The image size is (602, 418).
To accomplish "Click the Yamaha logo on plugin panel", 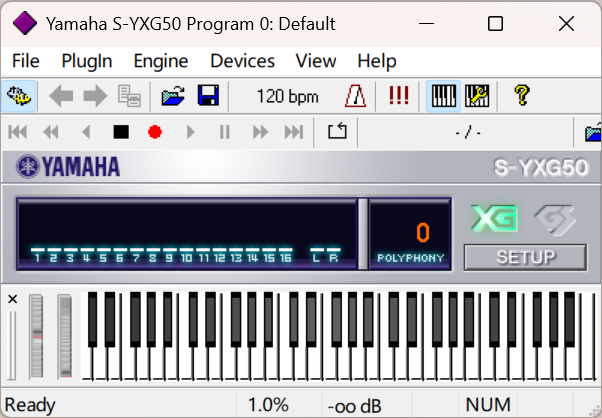I will point(68,167).
